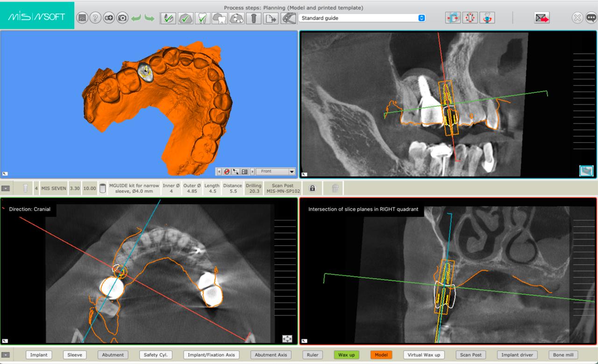The height and width of the screenshot is (364, 598).
Task: Click the layout icon in 3D view toolbar
Action: [245, 172]
